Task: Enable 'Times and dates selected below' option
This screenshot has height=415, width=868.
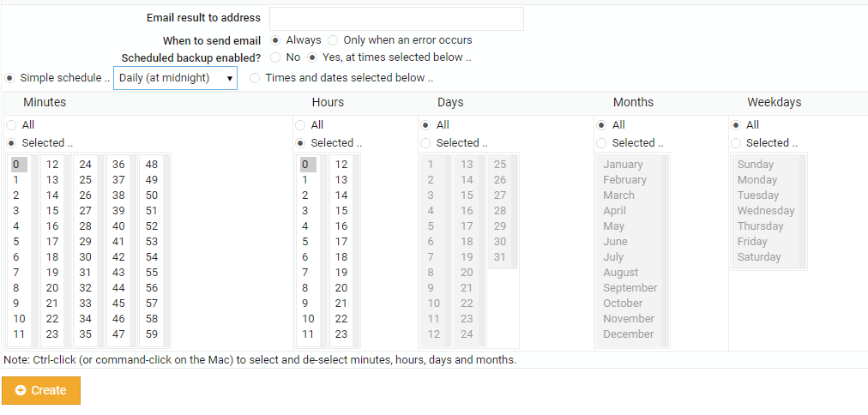Action: click(x=256, y=78)
